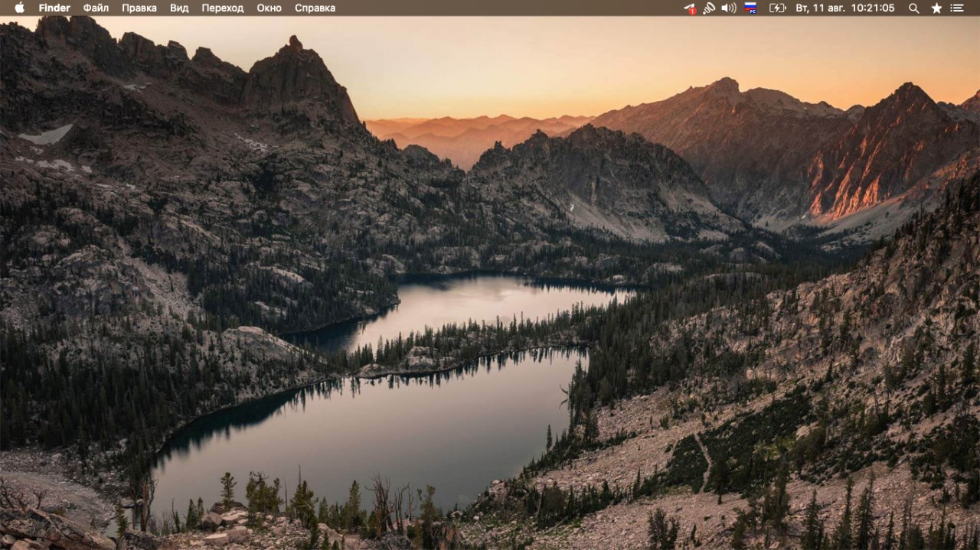Click the star icon in the menu bar
Image resolution: width=980 pixels, height=550 pixels.
pyautogui.click(x=936, y=8)
